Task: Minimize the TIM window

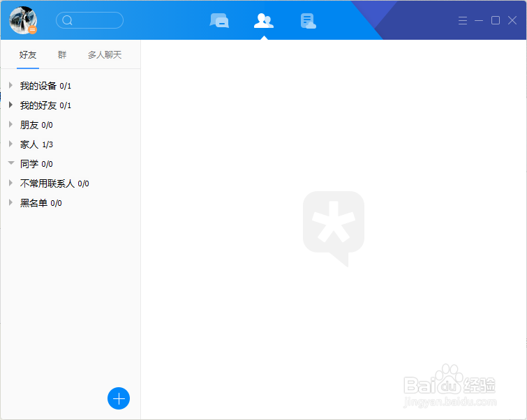Action: click(x=479, y=20)
